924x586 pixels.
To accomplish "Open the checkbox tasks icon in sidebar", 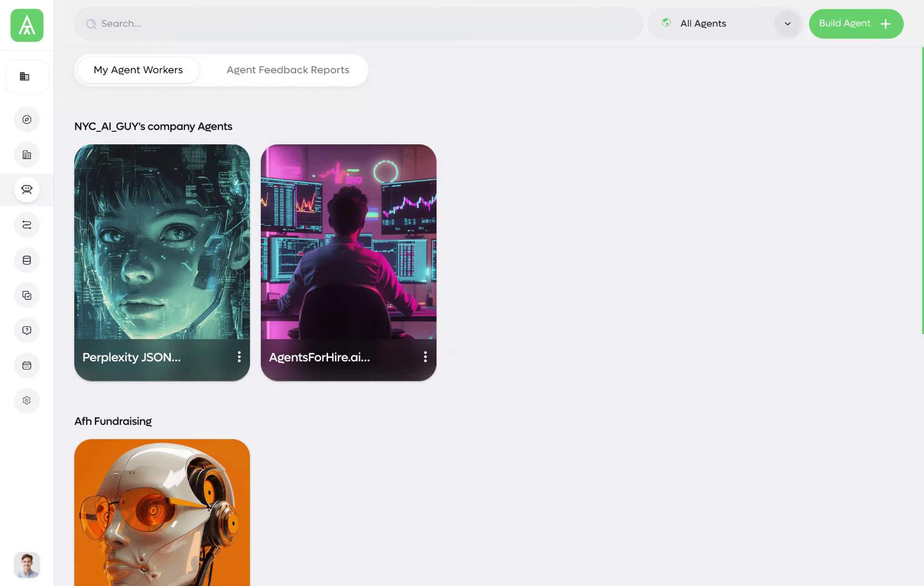I will point(27,295).
